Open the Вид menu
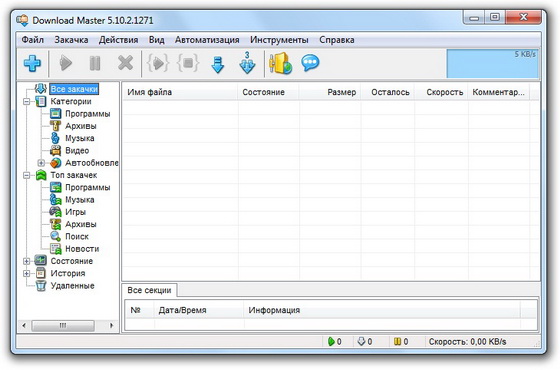Screen dimensions: 560x370 [156, 40]
